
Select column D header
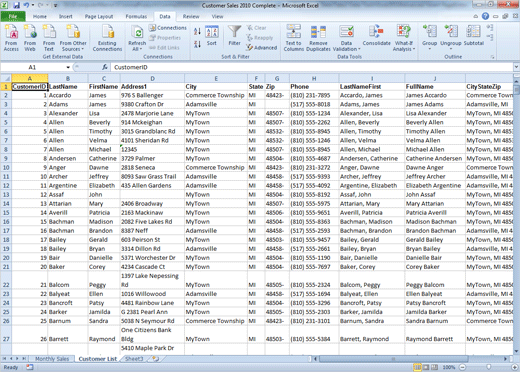tap(152, 78)
